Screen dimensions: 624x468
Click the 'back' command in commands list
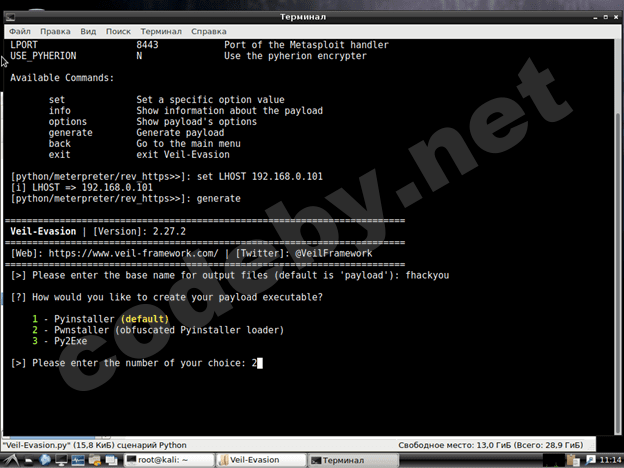pyautogui.click(x=60, y=144)
